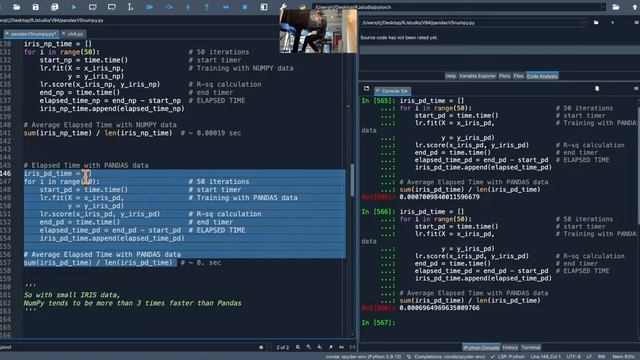Viewport: 640px width, 360px height.
Task: Go to parent directory with the up arrow
Action: 635,7
